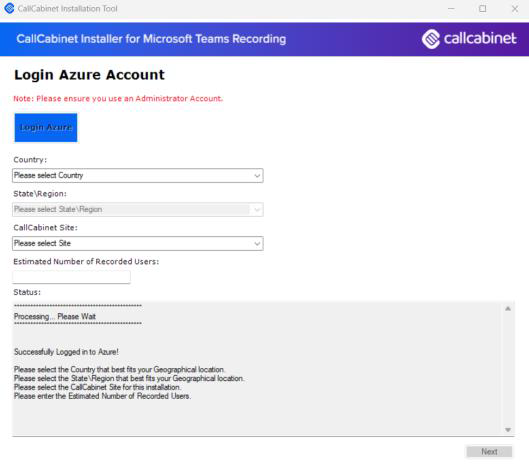This screenshot has width=529, height=464.
Task: Minimize the Installation Tool window
Action: [x=451, y=9]
